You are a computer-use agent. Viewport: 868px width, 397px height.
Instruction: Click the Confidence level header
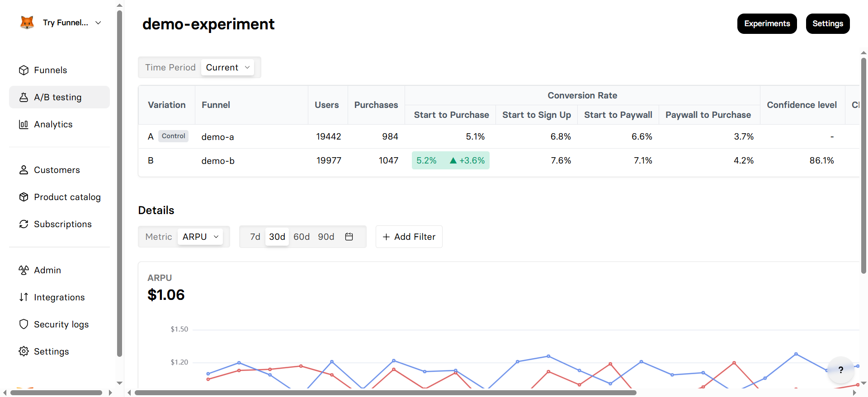click(x=802, y=105)
